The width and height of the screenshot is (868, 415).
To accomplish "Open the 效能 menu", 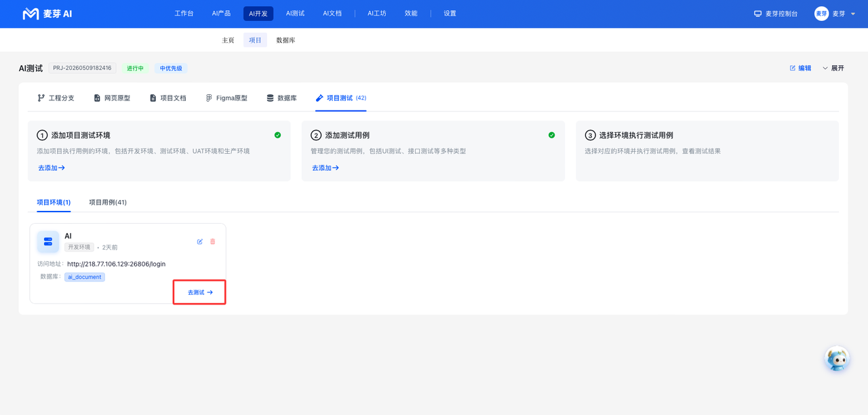I will tap(411, 14).
